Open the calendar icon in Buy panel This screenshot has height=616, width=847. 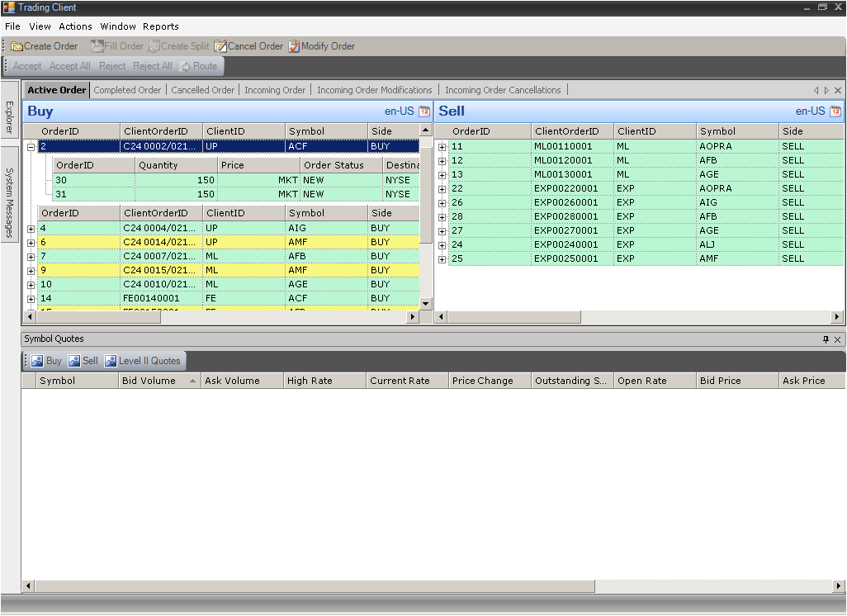(x=424, y=111)
